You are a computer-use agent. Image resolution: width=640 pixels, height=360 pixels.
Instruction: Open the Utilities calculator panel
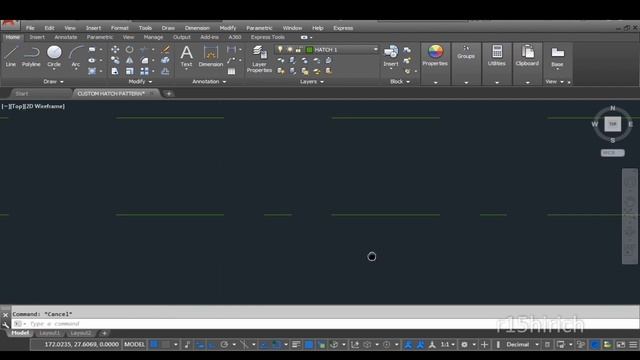[x=497, y=56]
